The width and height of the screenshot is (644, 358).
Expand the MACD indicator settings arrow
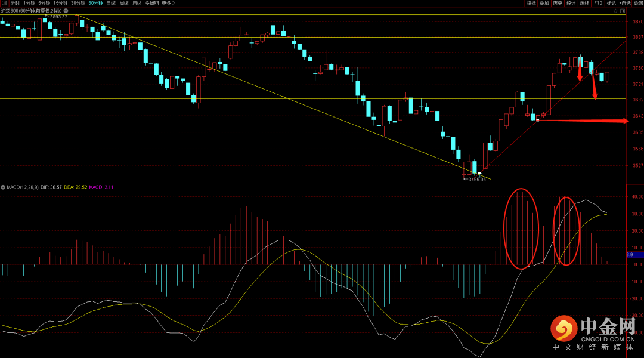(4, 187)
